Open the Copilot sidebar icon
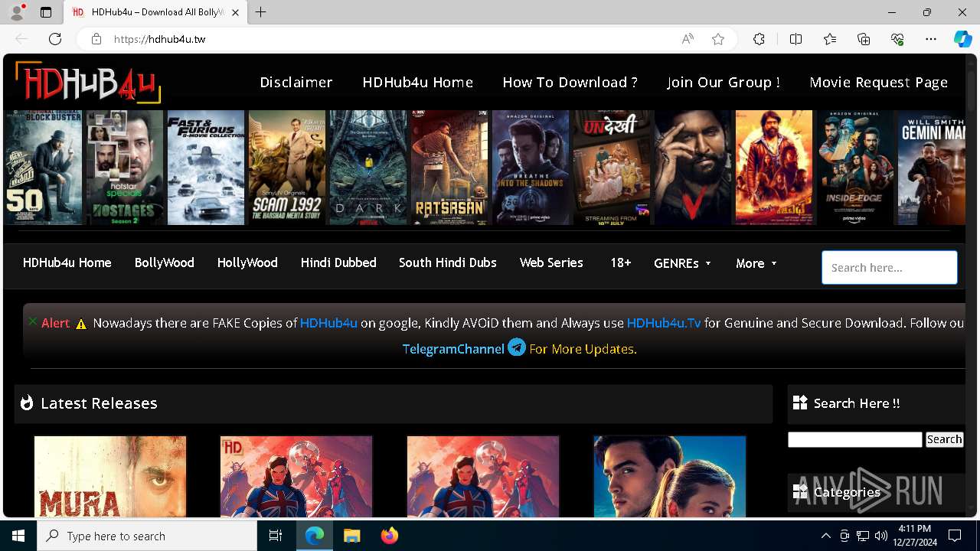 [962, 39]
